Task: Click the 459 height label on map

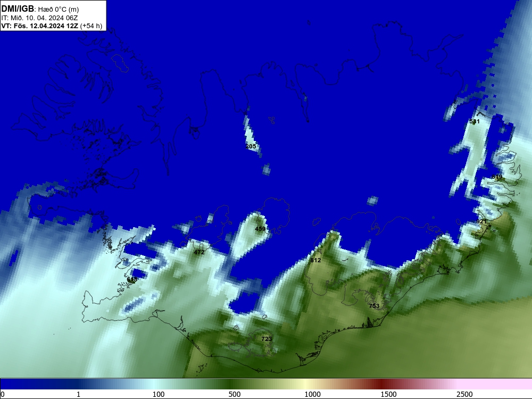Action: [x=260, y=229]
